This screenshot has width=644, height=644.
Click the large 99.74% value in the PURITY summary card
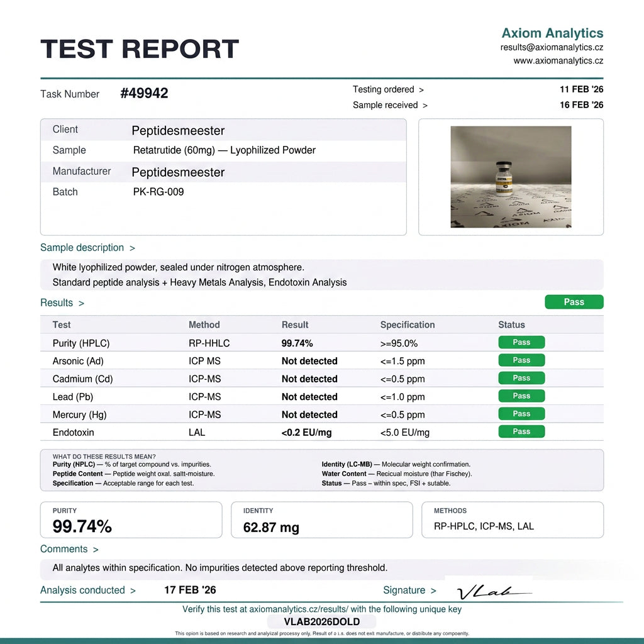82,526
